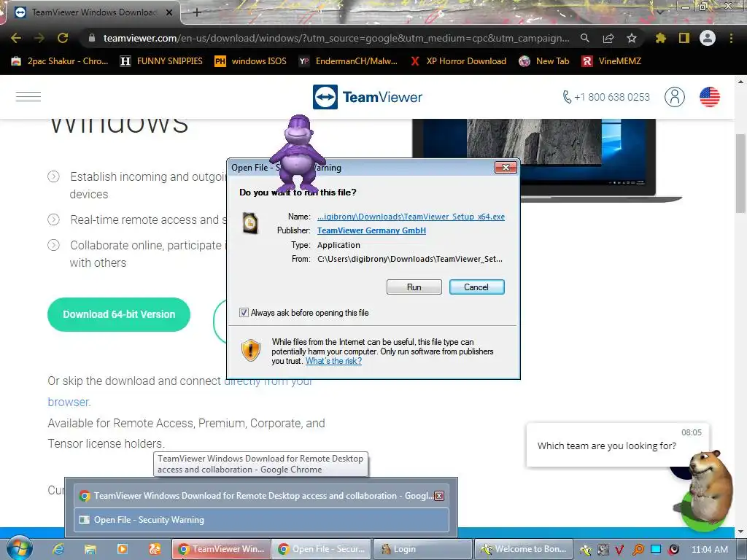Cancel the Open File security warning
Image resolution: width=747 pixels, height=560 pixels.
476,287
